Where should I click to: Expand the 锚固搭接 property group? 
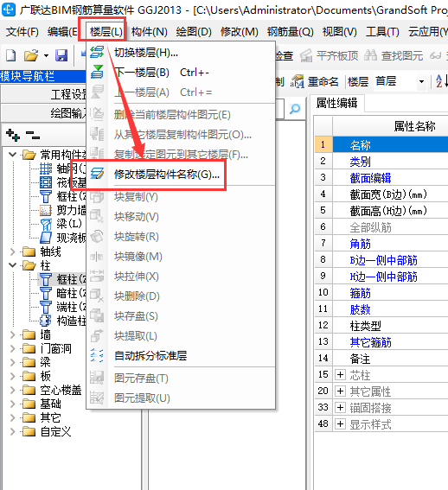point(340,408)
